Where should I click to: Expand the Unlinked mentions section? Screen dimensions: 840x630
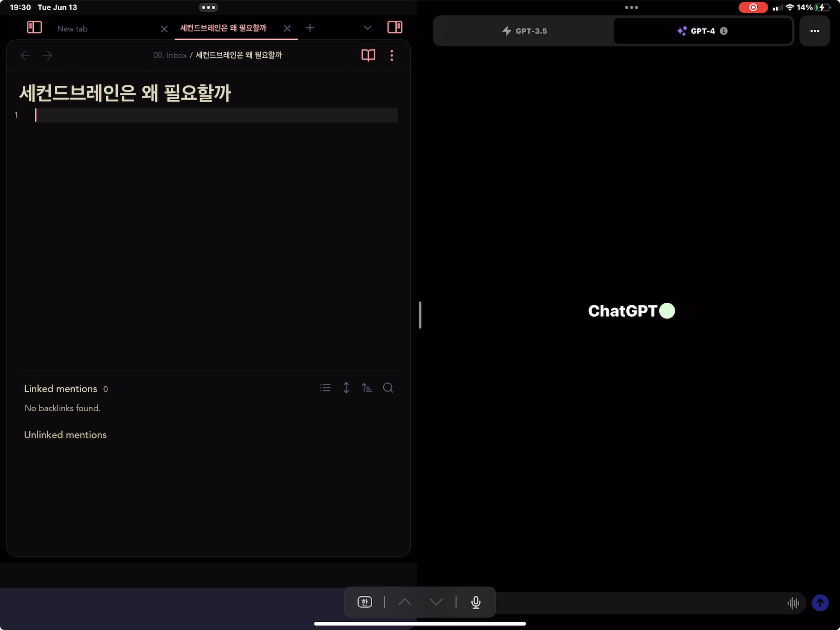coord(65,435)
